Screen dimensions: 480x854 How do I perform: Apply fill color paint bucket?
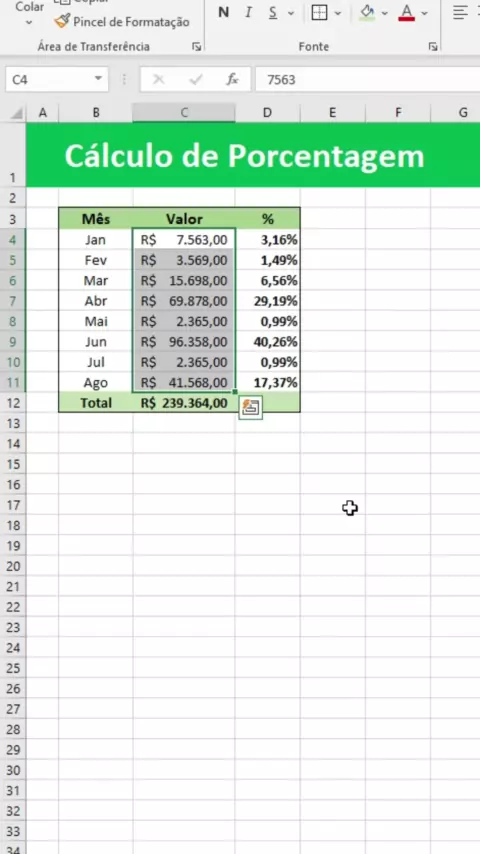coord(368,13)
